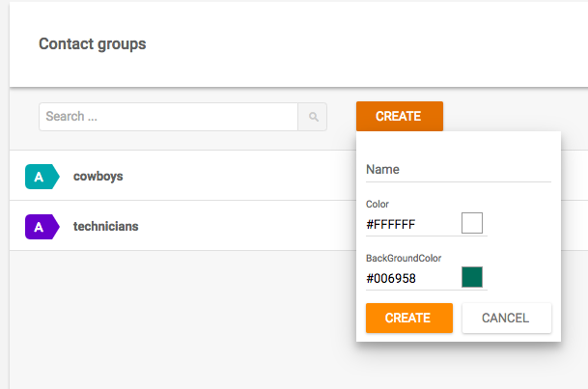Click the magnifier search icon

tap(313, 117)
